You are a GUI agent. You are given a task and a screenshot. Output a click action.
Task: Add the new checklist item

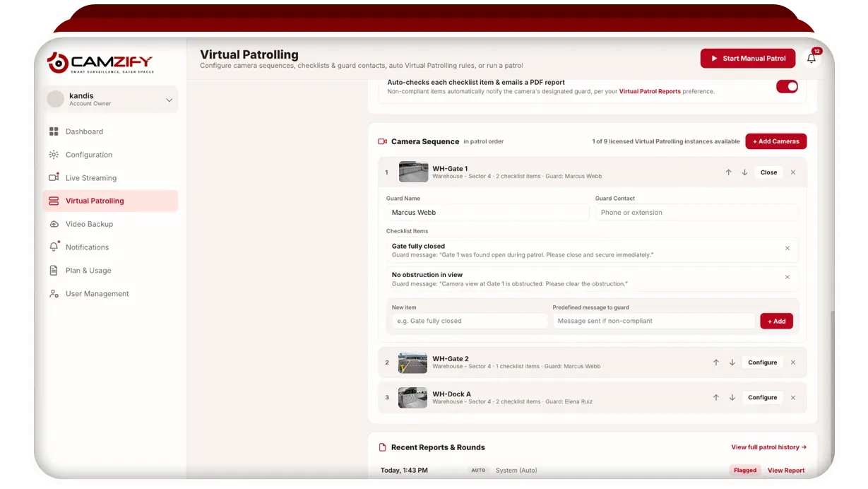(776, 321)
